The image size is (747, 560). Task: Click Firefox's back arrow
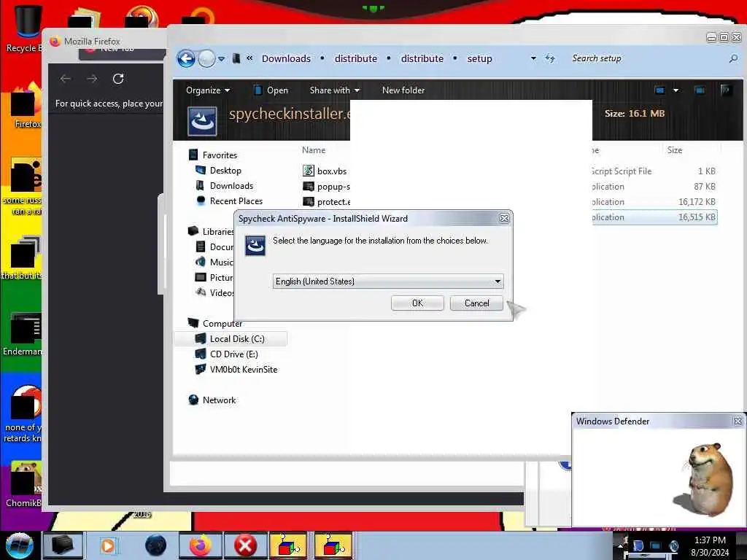pyautogui.click(x=66, y=79)
